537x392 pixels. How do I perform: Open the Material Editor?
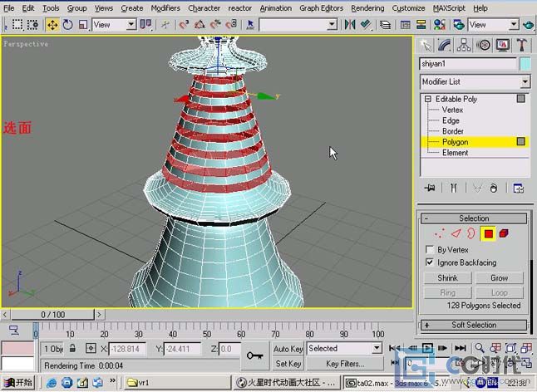coord(440,25)
